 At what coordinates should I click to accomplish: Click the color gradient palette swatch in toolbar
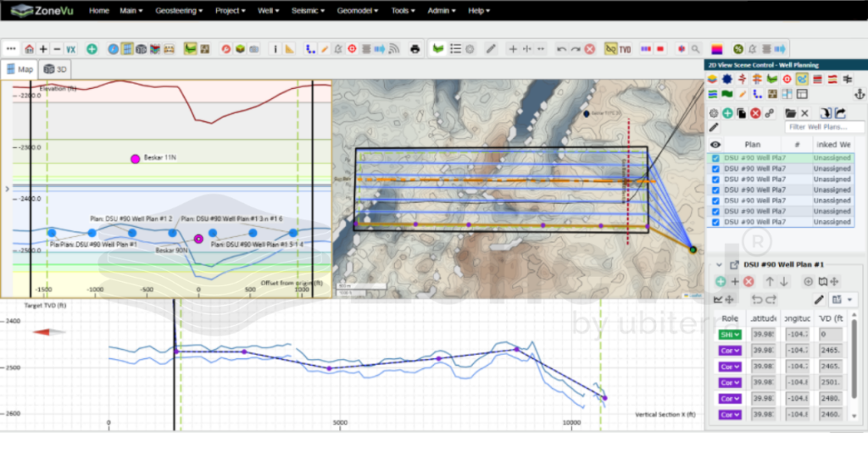click(x=717, y=49)
